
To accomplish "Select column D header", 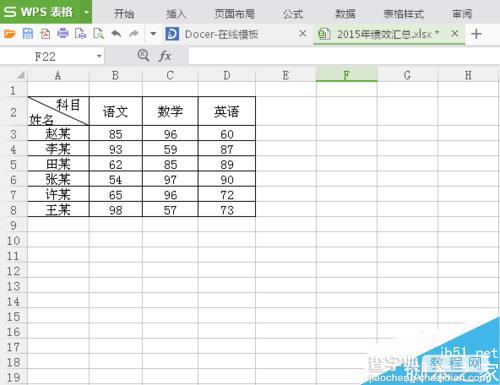I will (x=227, y=75).
